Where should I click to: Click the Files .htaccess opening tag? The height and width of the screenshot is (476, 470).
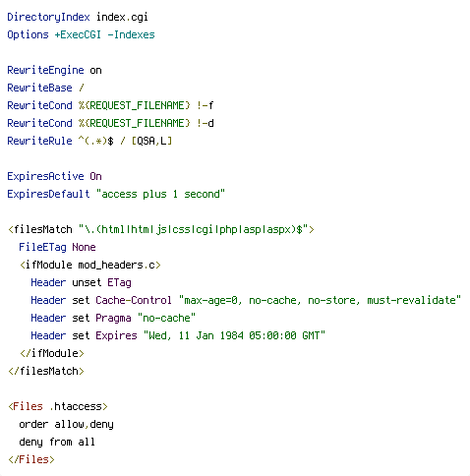pyautogui.click(x=58, y=406)
